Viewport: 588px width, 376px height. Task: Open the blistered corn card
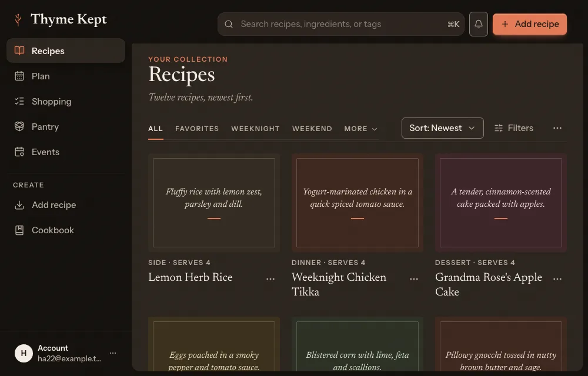tap(358, 344)
